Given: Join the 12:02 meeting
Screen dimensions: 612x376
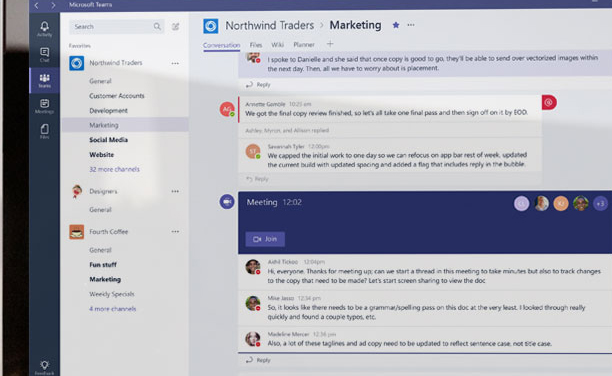Looking at the screenshot, I should 265,239.
